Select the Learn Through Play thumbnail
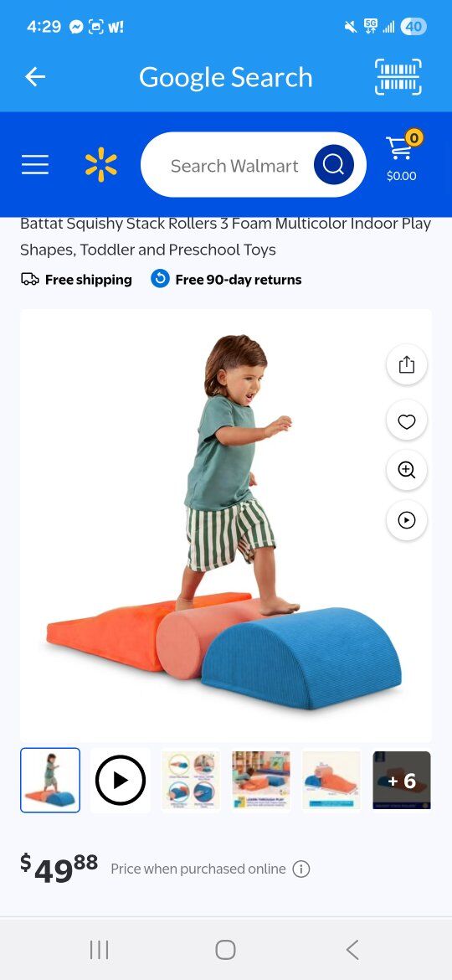This screenshot has height=980, width=452. (261, 780)
